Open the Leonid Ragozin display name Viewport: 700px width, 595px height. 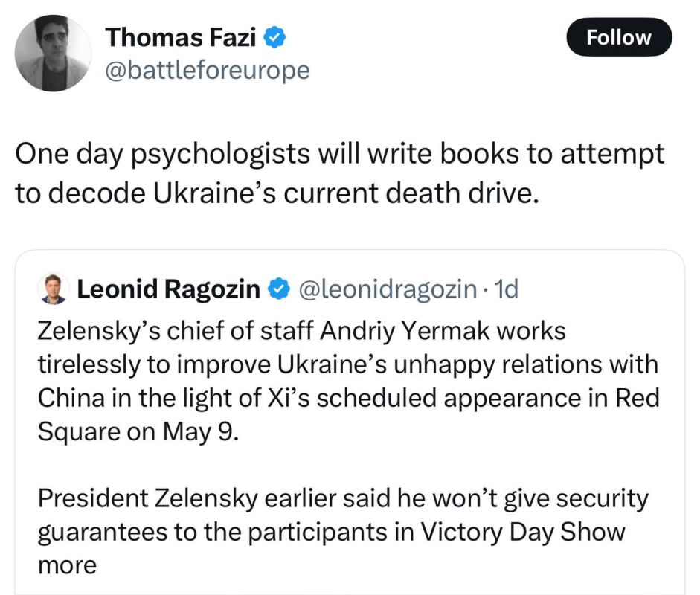(x=169, y=289)
